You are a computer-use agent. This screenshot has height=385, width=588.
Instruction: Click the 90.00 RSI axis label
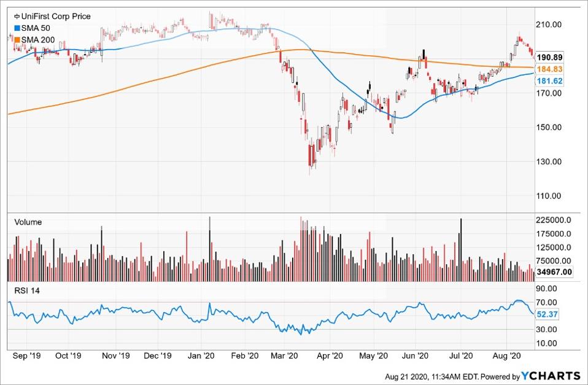pos(547,289)
